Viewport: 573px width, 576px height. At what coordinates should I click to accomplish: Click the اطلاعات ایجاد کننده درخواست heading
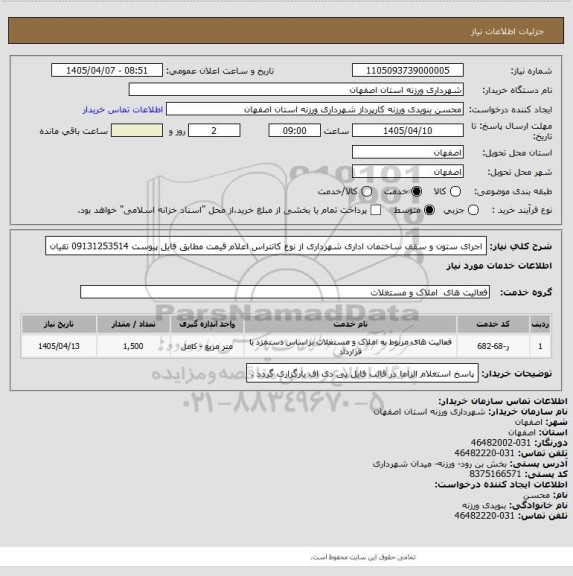501,485
